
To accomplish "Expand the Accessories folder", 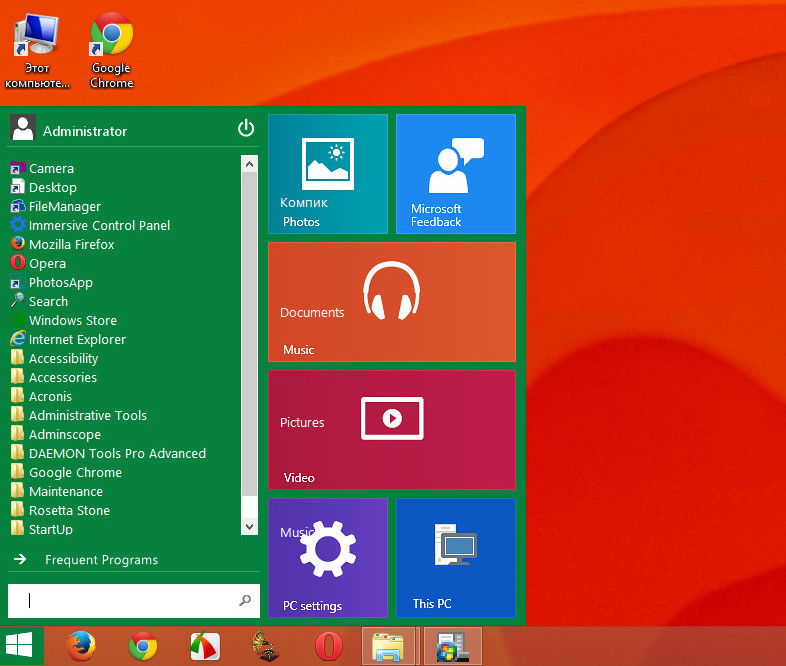I will pos(54,378).
